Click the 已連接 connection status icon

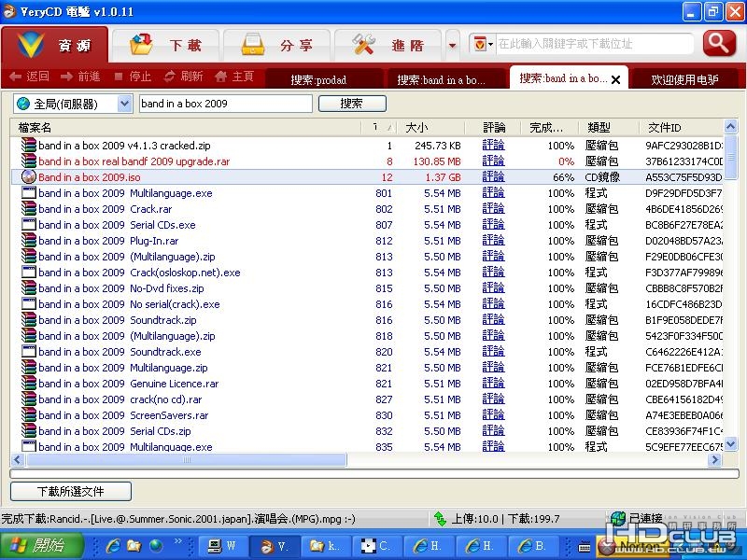[617, 518]
